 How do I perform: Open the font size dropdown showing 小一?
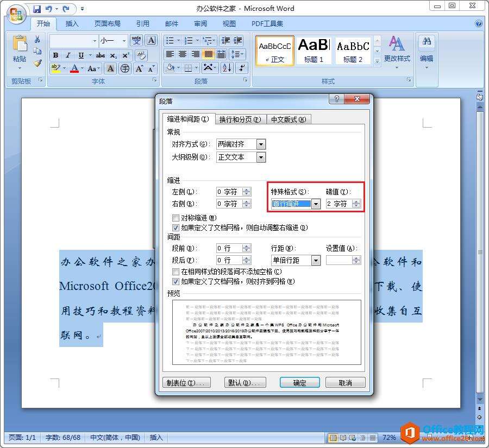point(124,41)
